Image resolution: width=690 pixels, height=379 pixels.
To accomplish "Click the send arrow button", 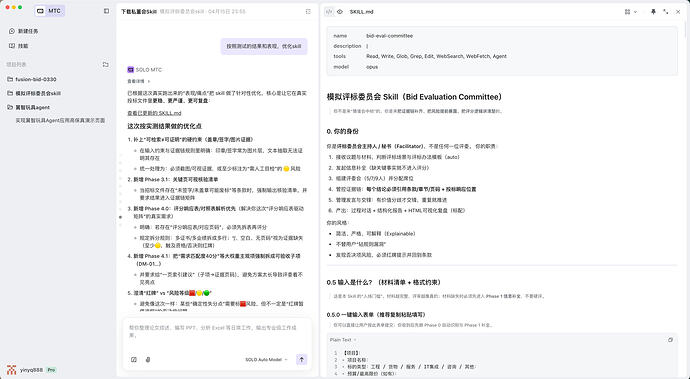I will [x=301, y=360].
